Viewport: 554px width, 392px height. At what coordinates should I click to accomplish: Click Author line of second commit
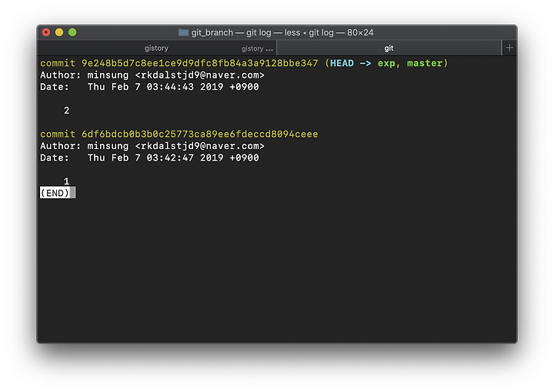coord(152,146)
